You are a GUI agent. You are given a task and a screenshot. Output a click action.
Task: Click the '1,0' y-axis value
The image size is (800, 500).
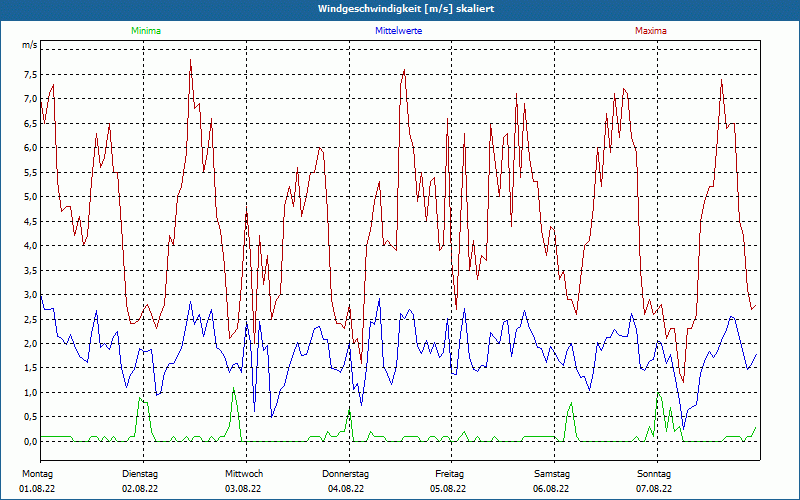tap(30, 392)
